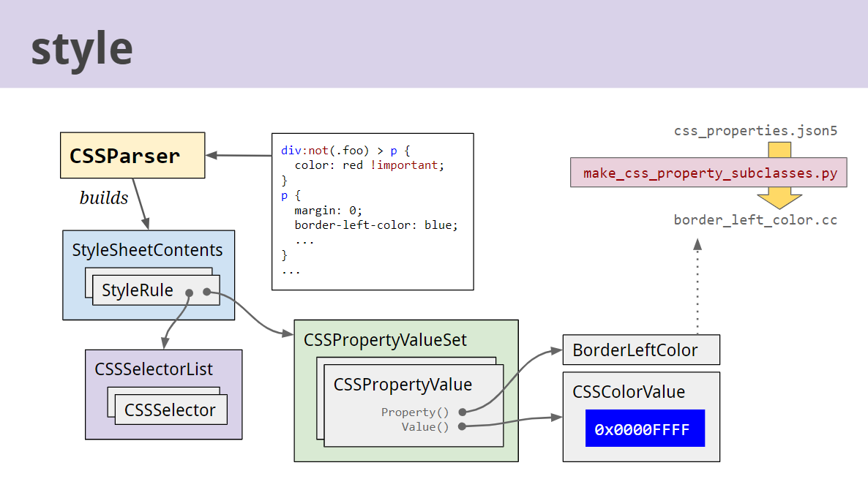Select the CSSParser box
This screenshot has height=479, width=868.
[132, 156]
